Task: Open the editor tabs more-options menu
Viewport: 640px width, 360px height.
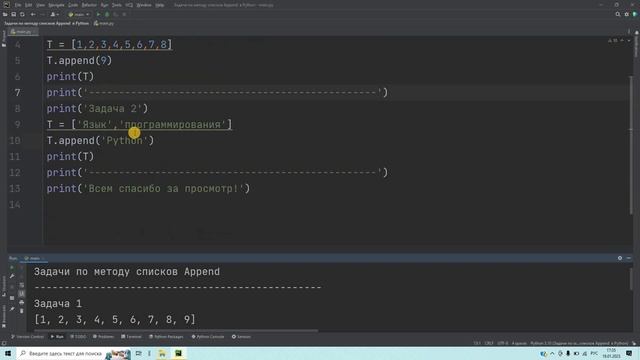Action: pyautogui.click(x=629, y=31)
